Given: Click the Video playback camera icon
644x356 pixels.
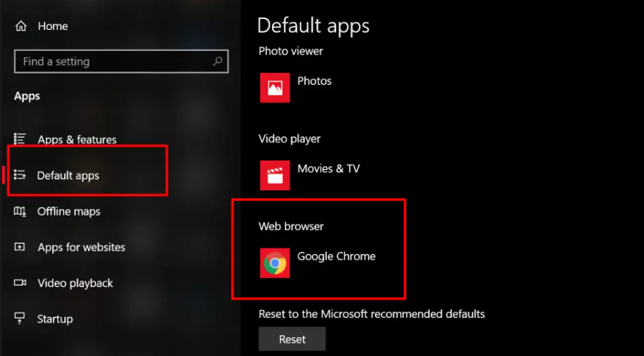Looking at the screenshot, I should click(x=19, y=282).
